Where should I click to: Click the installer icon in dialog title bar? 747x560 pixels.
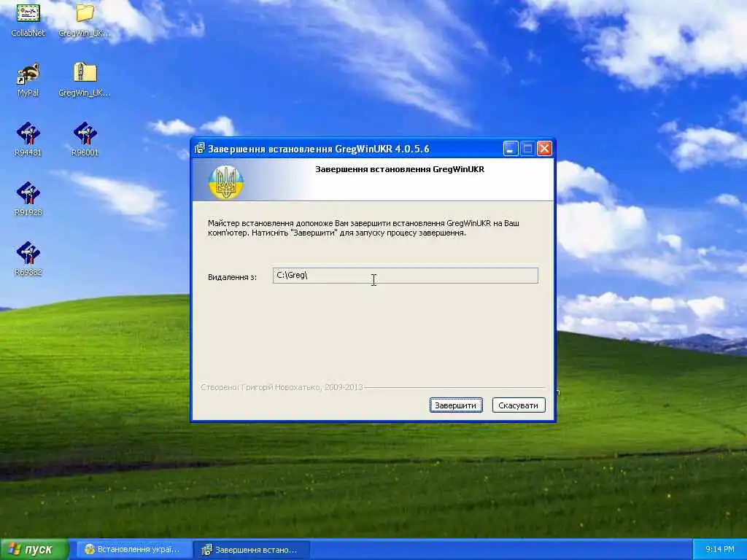[200, 149]
